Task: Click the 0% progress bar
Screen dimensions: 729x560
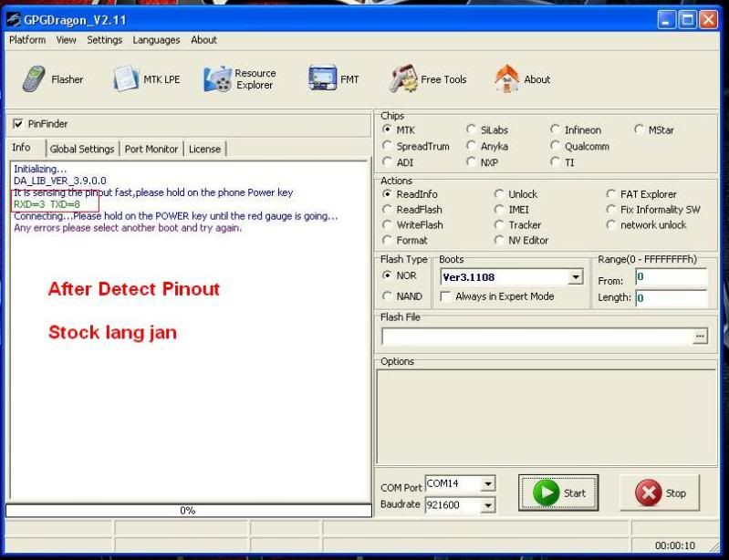Action: [187, 511]
